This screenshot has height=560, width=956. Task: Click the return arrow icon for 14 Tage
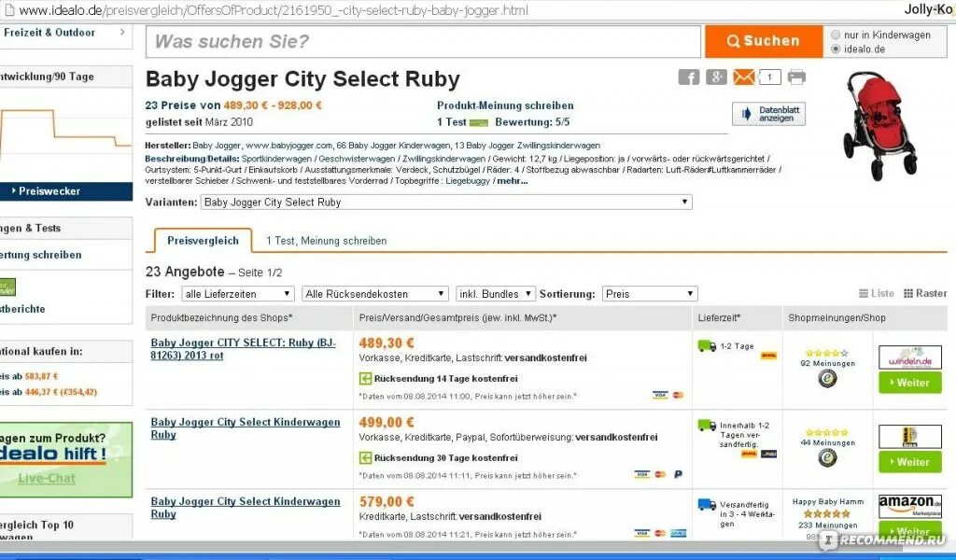pyautogui.click(x=365, y=378)
